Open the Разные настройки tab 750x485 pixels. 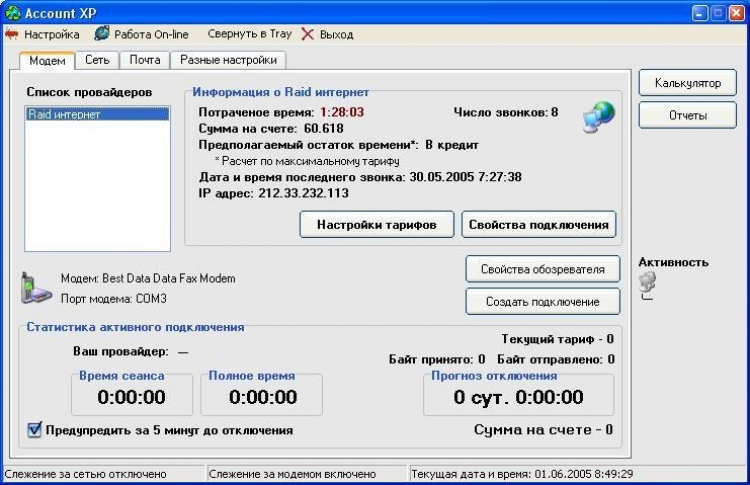tap(228, 60)
